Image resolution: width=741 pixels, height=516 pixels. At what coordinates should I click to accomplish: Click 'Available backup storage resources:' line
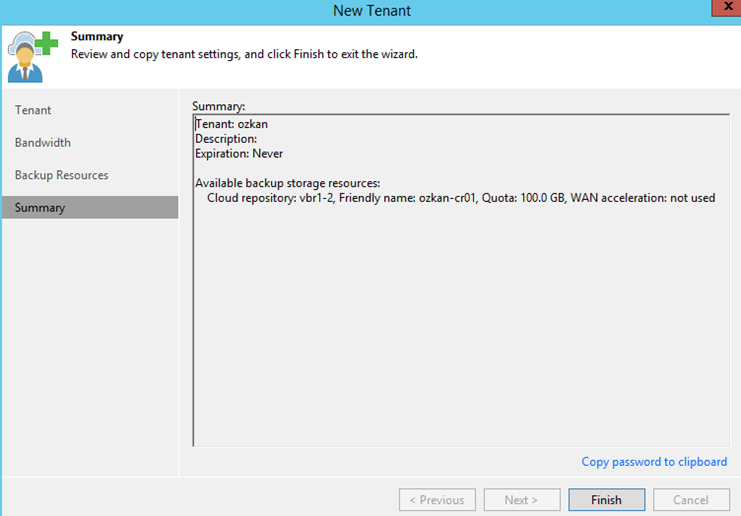point(287,183)
